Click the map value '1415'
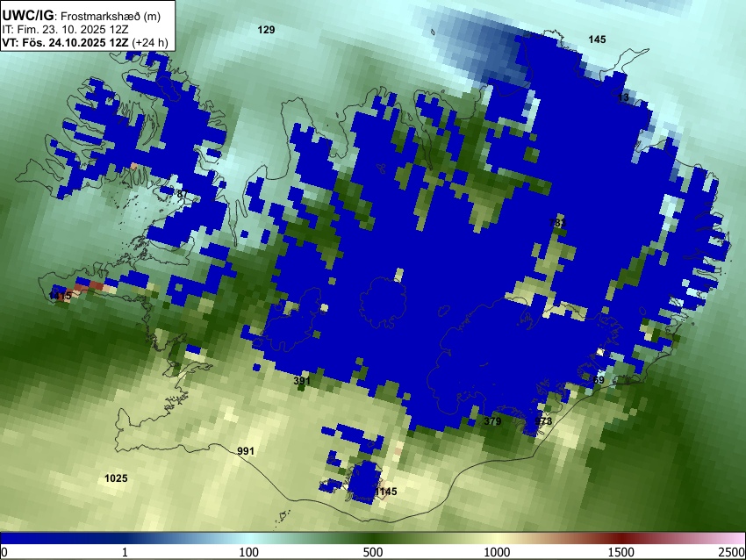 click(x=61, y=297)
